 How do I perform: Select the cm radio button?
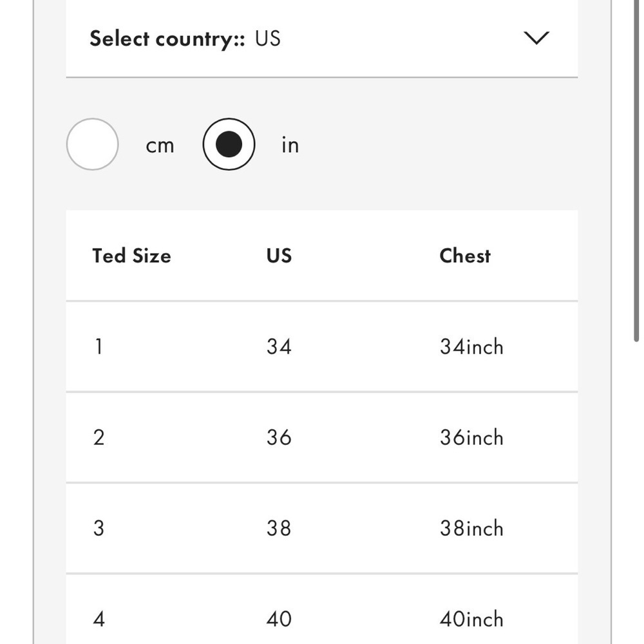tap(92, 144)
